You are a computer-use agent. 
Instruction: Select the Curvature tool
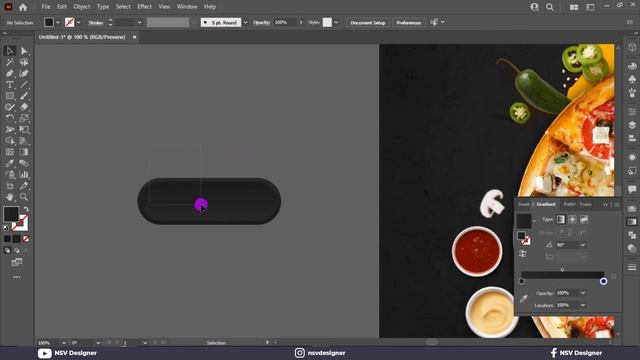[x=24, y=73]
